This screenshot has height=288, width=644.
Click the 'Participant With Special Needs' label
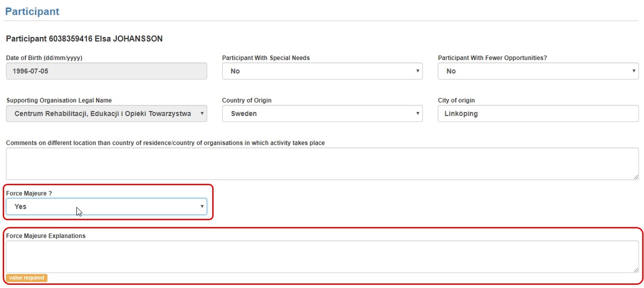point(266,58)
